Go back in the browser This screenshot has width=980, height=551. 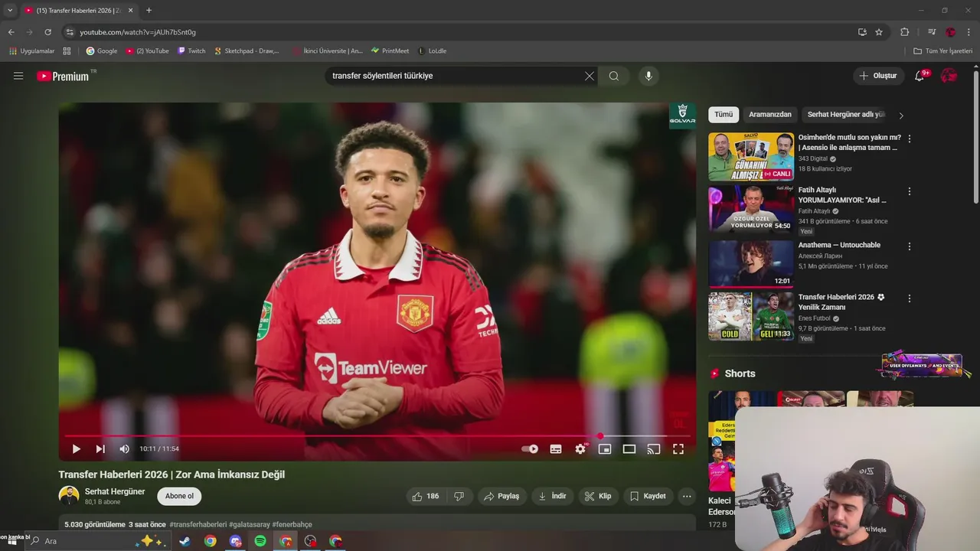(x=11, y=32)
